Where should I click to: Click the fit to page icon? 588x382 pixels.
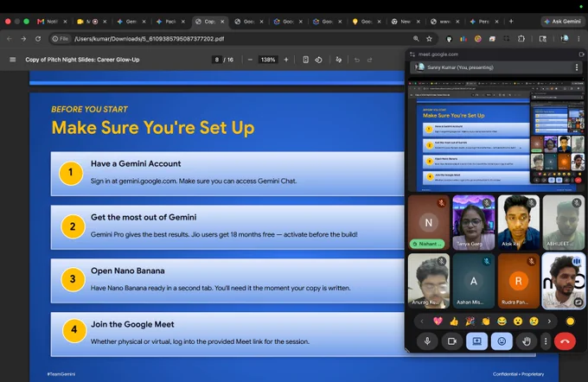(305, 60)
